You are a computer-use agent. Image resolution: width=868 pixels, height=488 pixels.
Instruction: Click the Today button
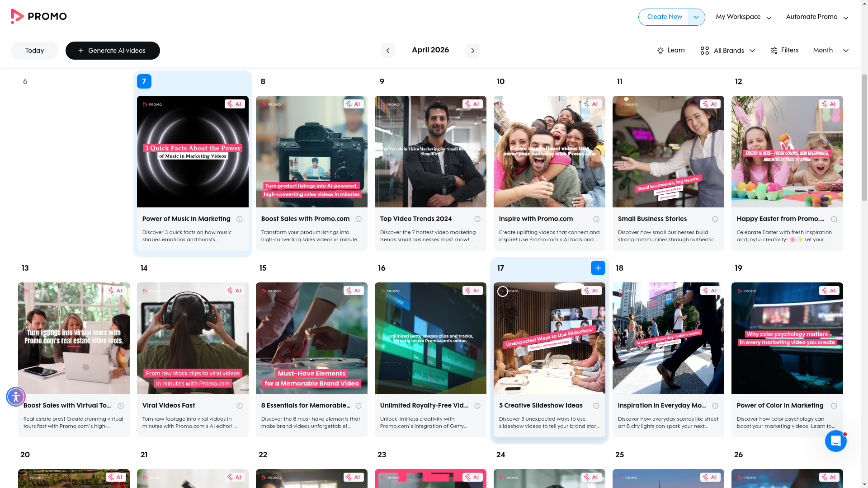pyautogui.click(x=34, y=51)
